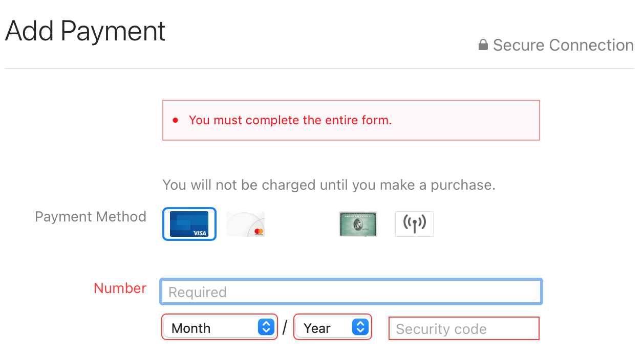This screenshot has height=359, width=644.
Task: Click the 'You will not be charged' notice
Action: pos(329,185)
